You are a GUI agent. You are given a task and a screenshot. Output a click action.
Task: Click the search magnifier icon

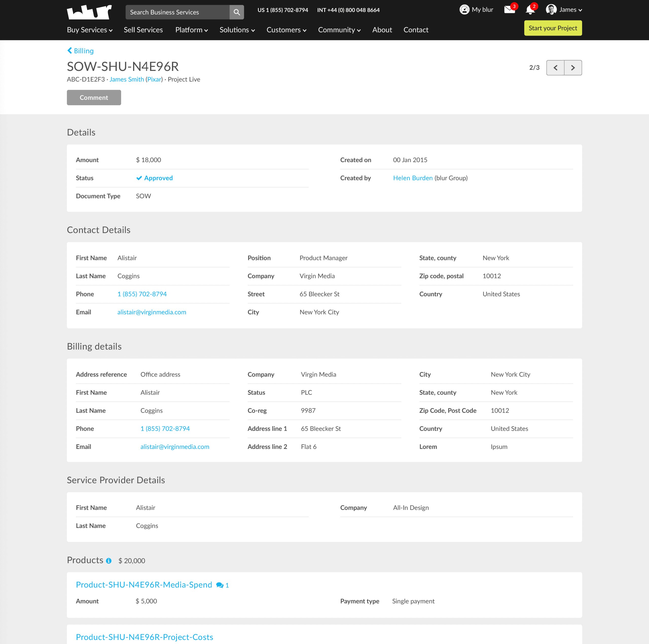(x=237, y=12)
